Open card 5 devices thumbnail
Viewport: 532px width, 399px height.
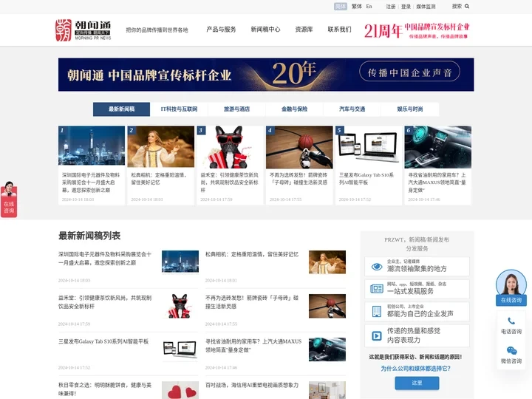369,147
